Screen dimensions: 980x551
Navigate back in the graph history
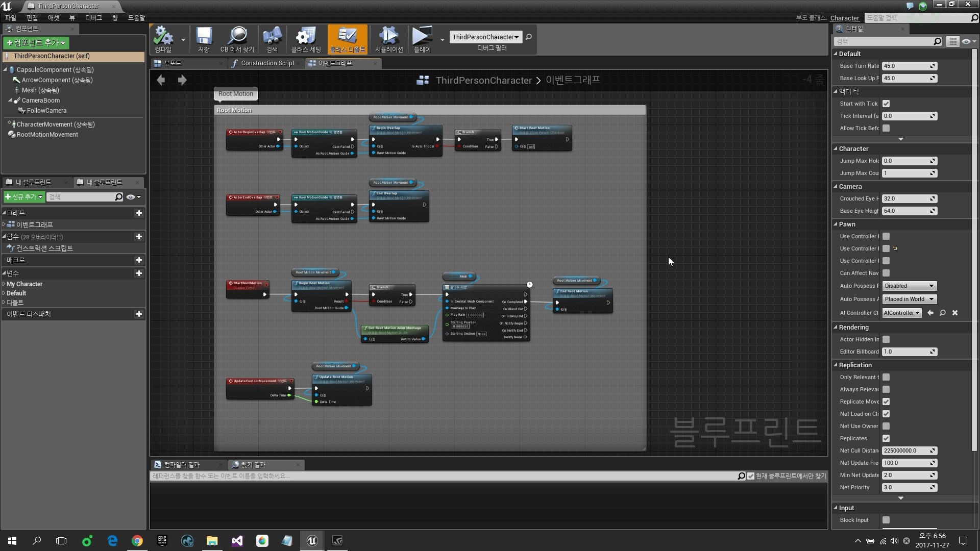(x=161, y=80)
